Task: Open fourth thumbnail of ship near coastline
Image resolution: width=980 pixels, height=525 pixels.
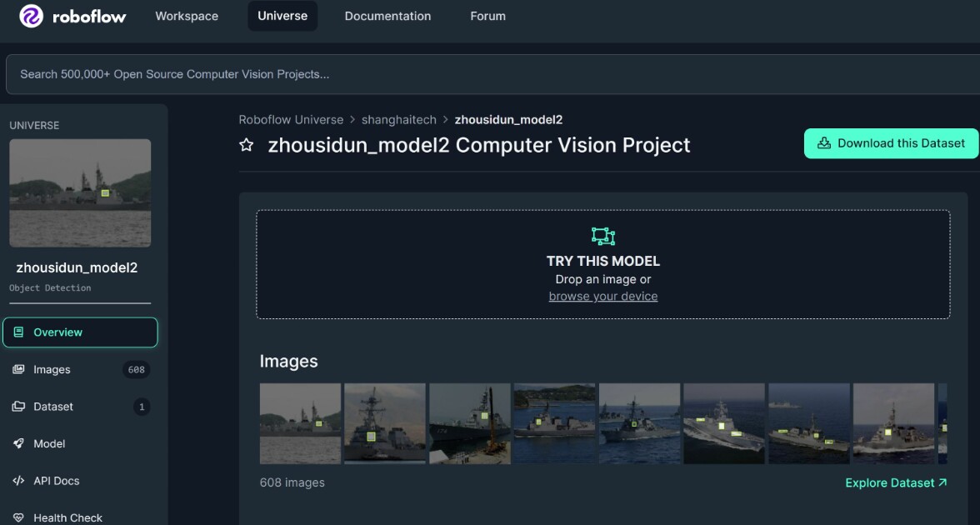Action: pos(555,423)
